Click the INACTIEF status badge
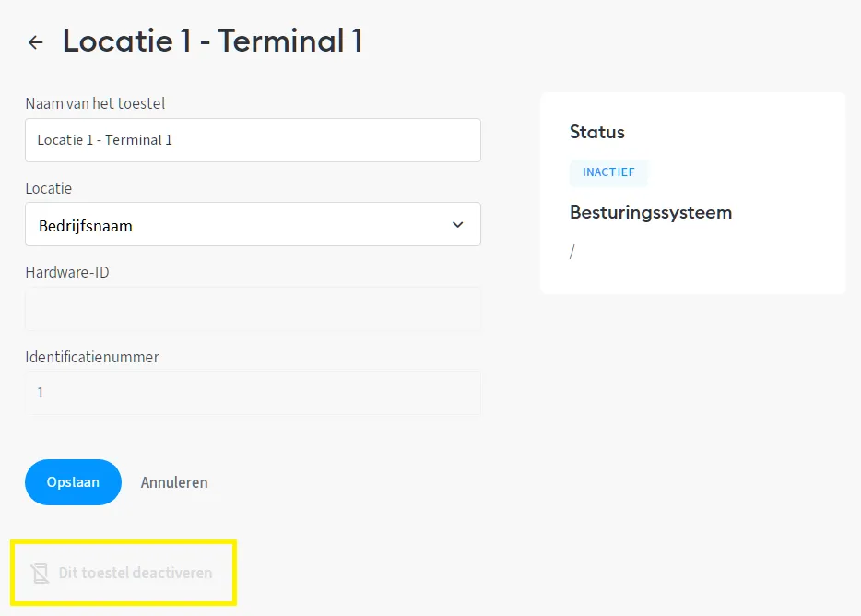Image resolution: width=861 pixels, height=616 pixels. (608, 172)
